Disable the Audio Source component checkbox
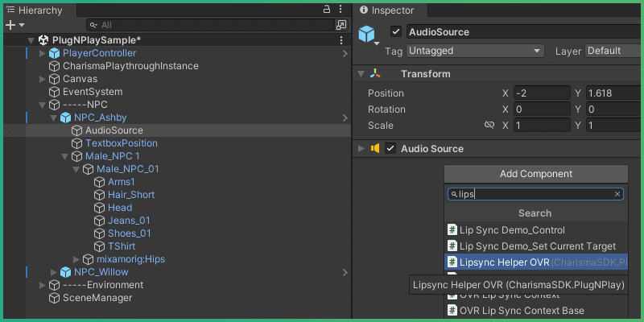 click(390, 149)
